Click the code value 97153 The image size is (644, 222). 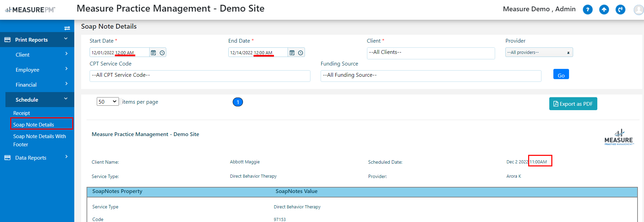tap(280, 220)
